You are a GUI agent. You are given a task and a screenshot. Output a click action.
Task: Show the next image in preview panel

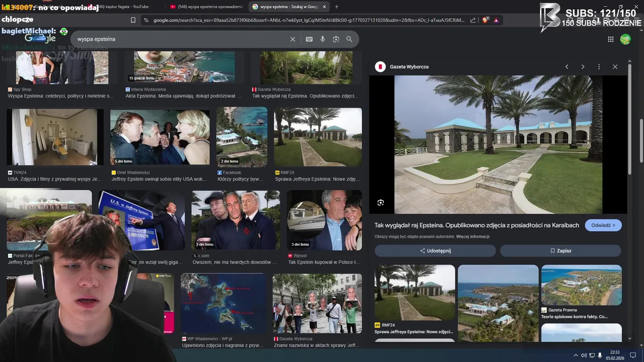point(583,67)
